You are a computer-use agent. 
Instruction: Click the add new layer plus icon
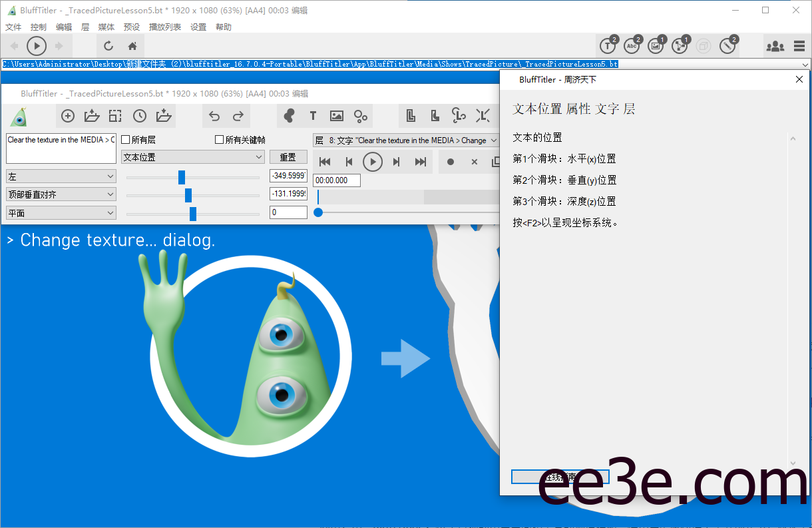(68, 116)
